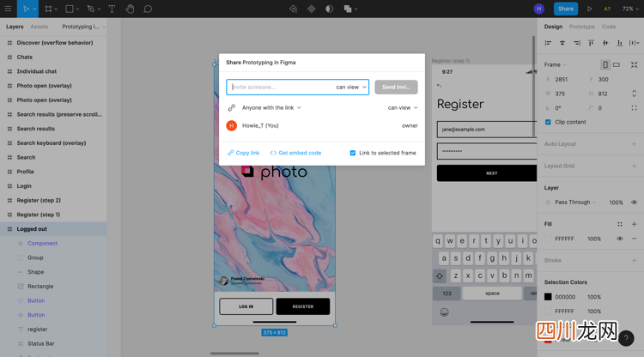The width and height of the screenshot is (644, 357).
Task: Switch to the Layers tab
Action: pos(15,27)
